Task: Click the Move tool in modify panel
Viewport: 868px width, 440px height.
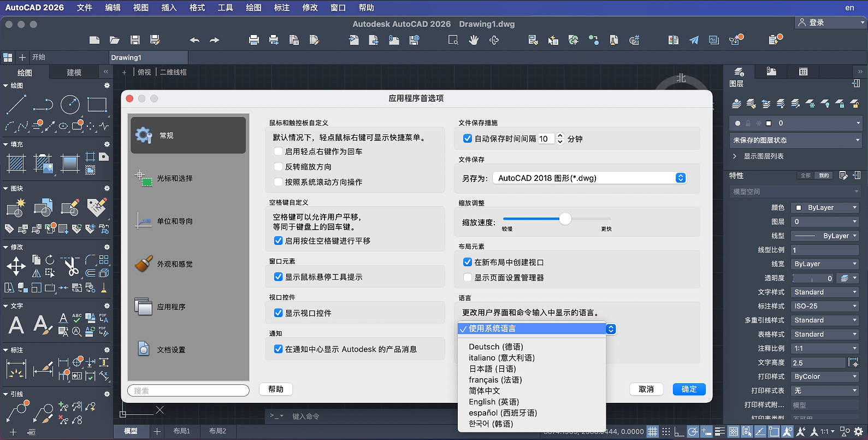Action: tap(16, 267)
